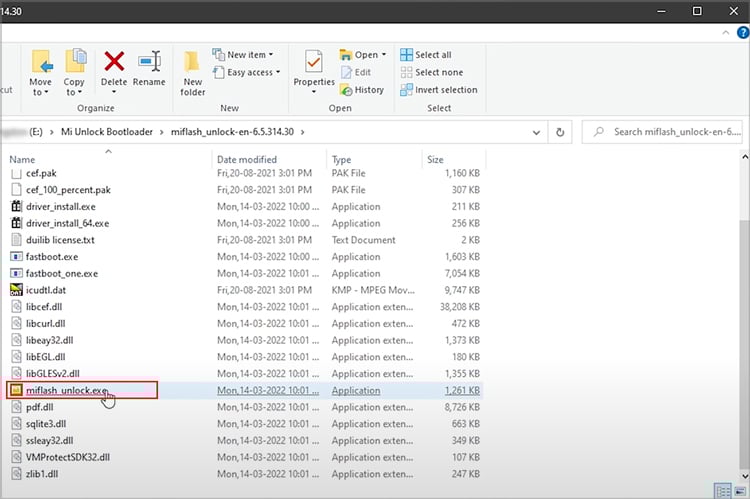The image size is (750, 499).
Task: Open address bar history dropdown
Action: [x=536, y=133]
